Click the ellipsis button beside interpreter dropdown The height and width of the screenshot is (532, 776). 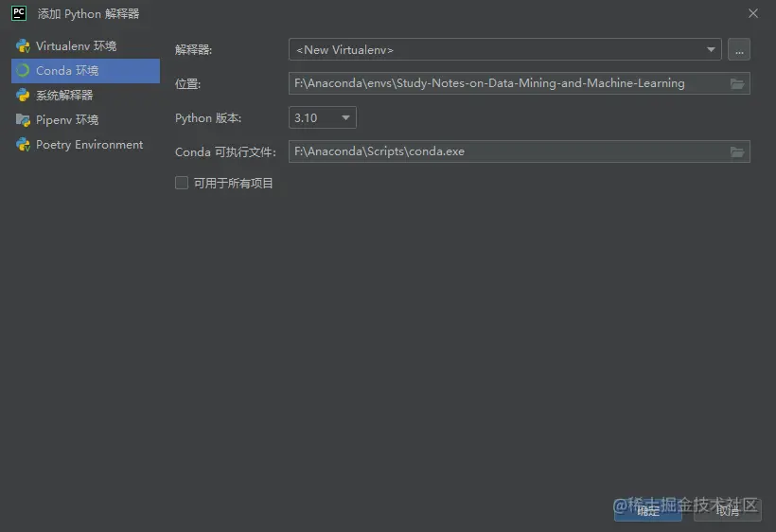tap(739, 49)
